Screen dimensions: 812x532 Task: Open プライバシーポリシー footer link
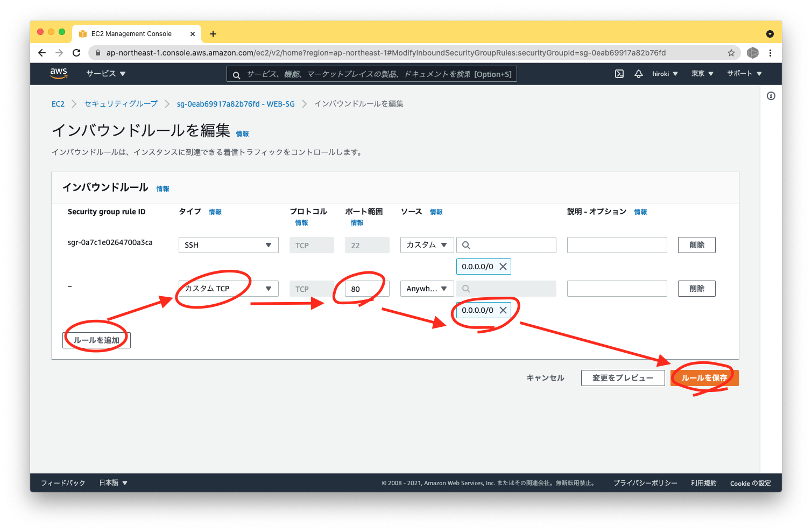[x=645, y=483]
